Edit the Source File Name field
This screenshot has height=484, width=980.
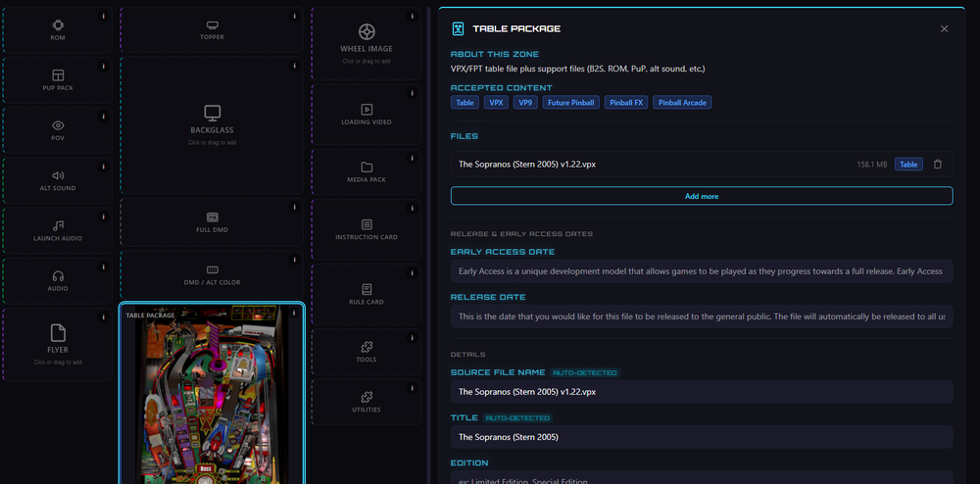tap(702, 392)
